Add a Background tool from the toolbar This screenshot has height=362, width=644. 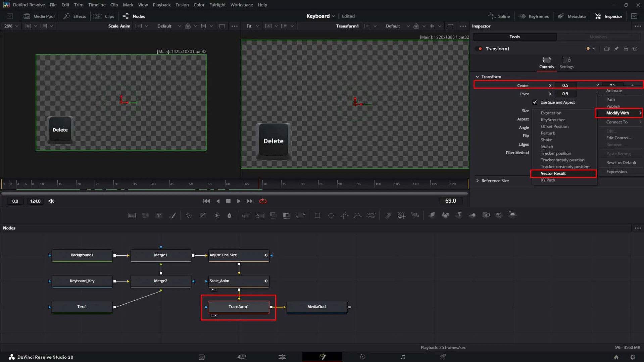132,215
